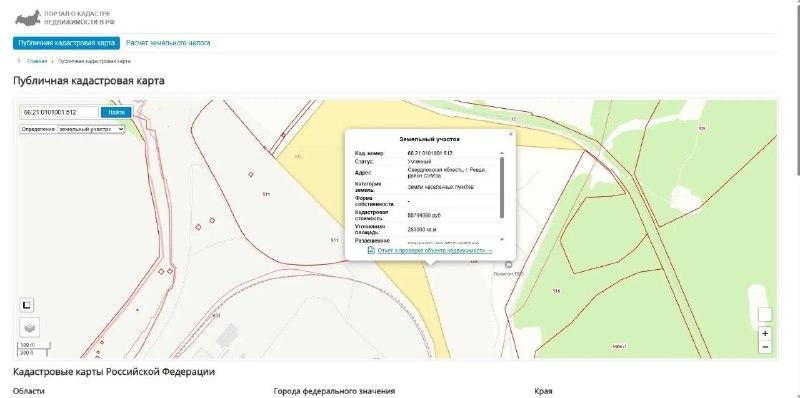
Task: Click the measure tool icon above layers
Action: (27, 305)
